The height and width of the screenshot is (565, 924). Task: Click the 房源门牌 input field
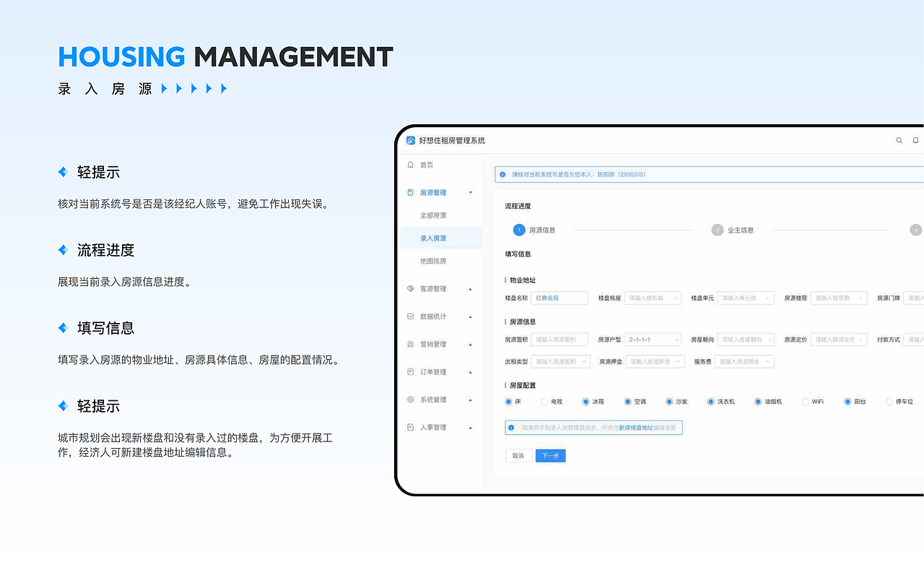(914, 298)
